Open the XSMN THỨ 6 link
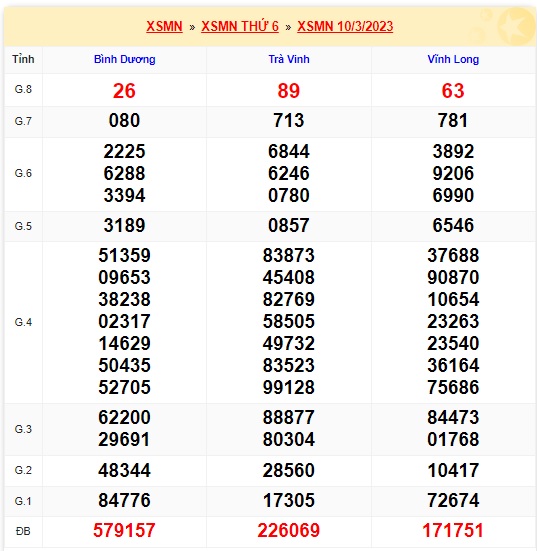This screenshot has height=551, width=537. (x=240, y=26)
